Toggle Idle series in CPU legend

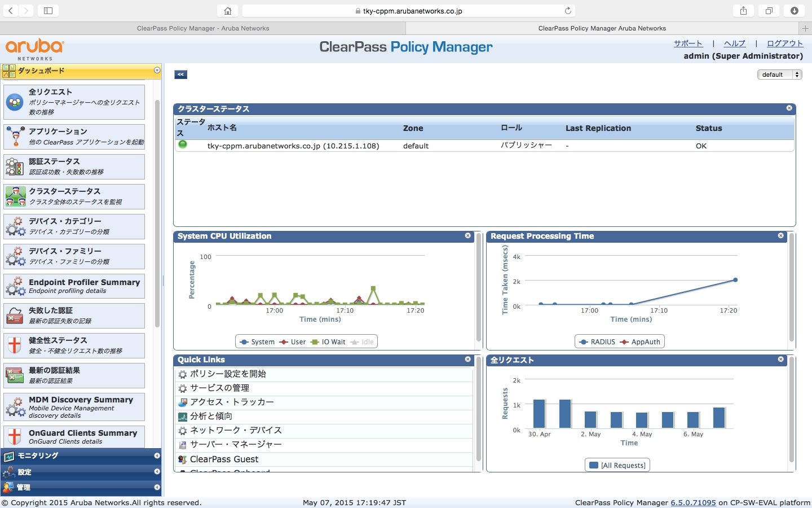tap(362, 342)
